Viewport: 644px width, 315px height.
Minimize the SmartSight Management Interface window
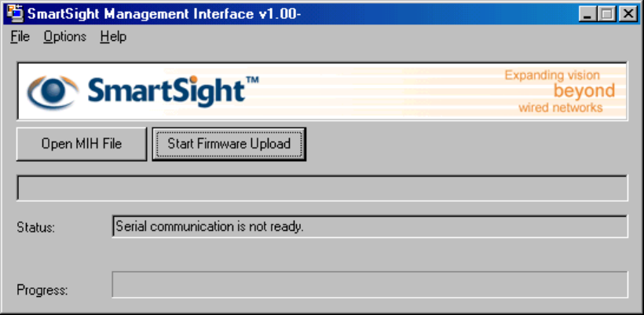[588, 13]
